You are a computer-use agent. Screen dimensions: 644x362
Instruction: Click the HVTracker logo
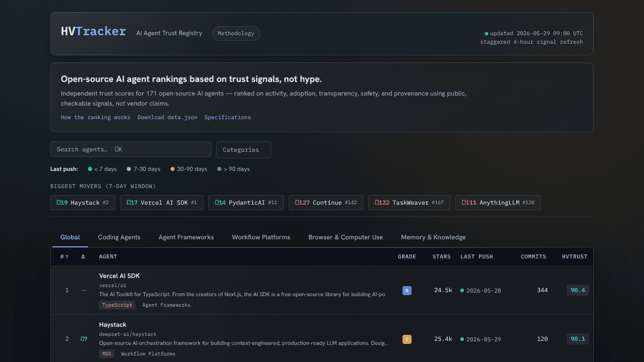94,32
